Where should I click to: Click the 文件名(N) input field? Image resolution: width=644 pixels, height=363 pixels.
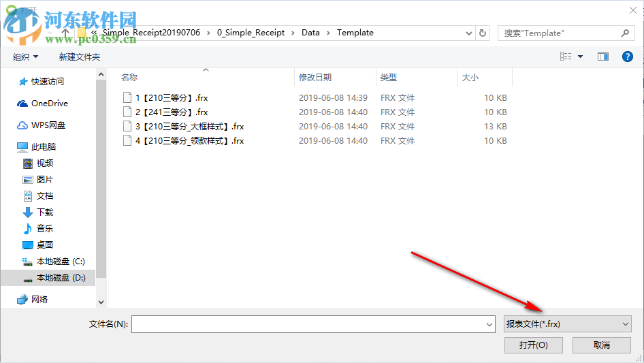pos(313,324)
